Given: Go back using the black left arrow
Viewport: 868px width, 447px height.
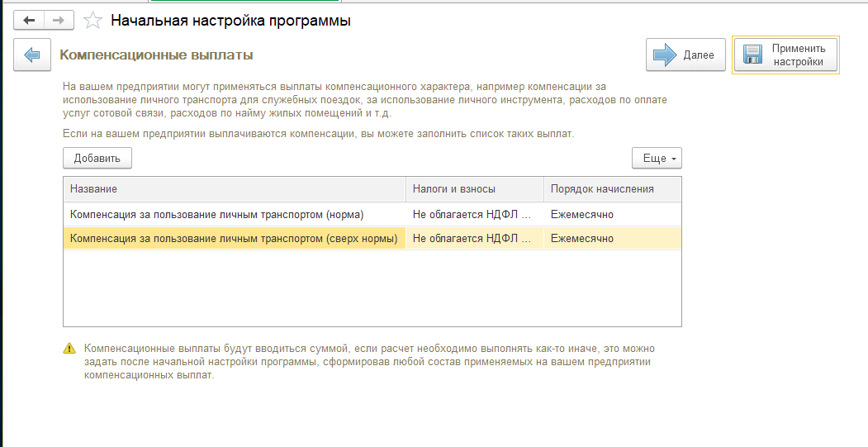Looking at the screenshot, I should pos(29,21).
